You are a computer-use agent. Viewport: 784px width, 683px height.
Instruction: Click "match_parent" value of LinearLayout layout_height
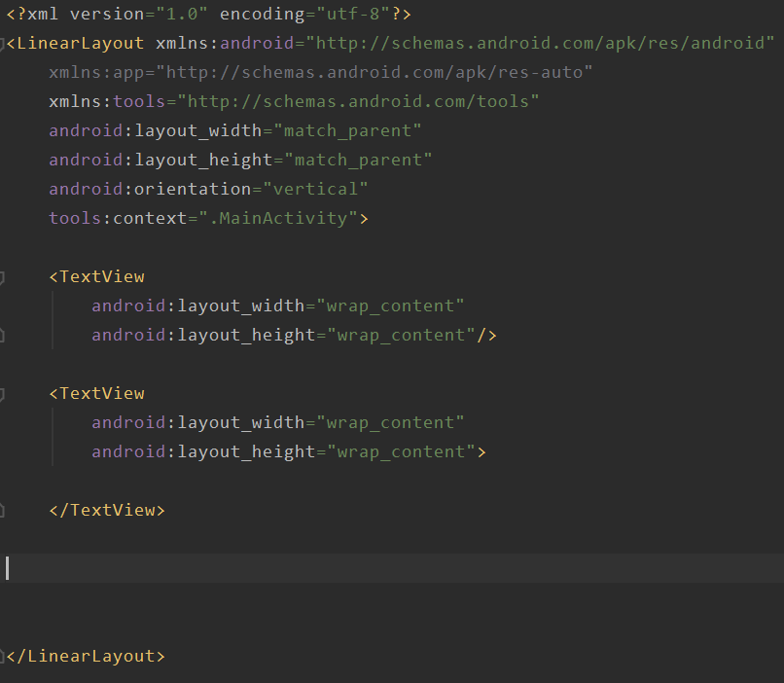click(358, 160)
